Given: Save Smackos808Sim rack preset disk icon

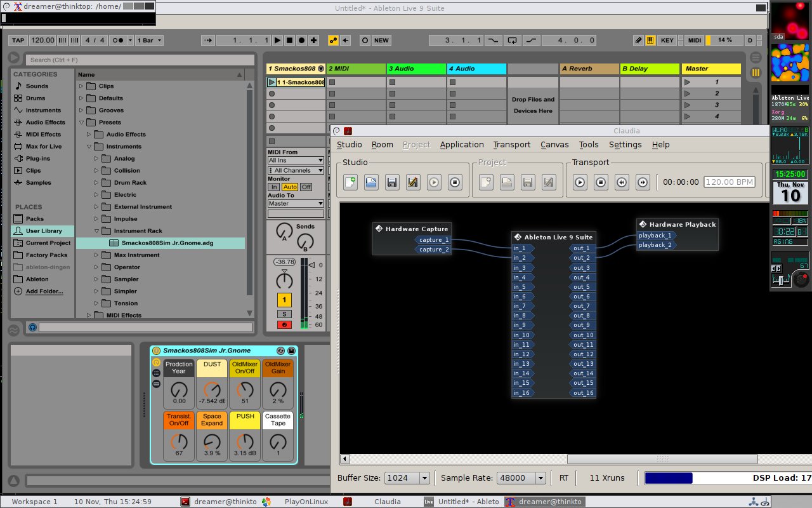Looking at the screenshot, I should click(292, 351).
